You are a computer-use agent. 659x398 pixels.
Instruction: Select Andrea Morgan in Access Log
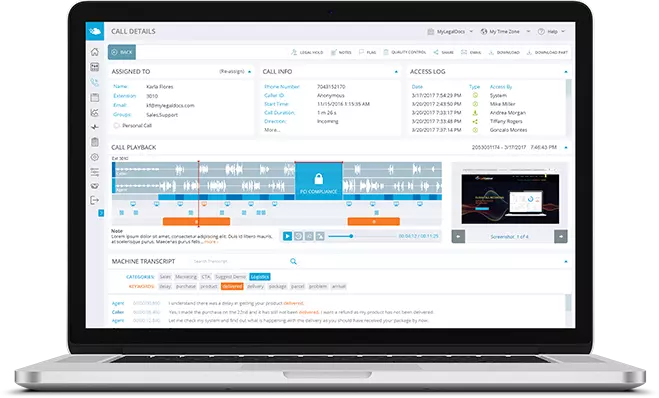[507, 113]
